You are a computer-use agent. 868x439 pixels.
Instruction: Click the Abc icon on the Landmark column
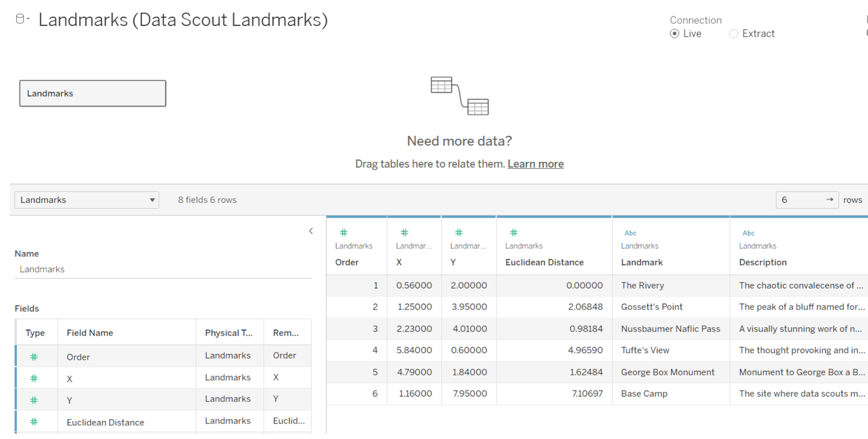click(x=630, y=233)
